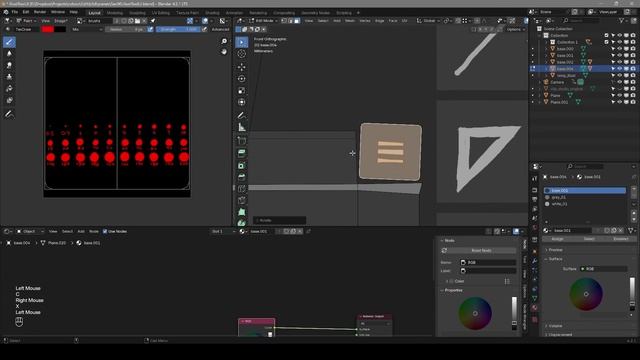
Task: Select the Annotate tool in image editor
Action: pyautogui.click(x=9, y=115)
